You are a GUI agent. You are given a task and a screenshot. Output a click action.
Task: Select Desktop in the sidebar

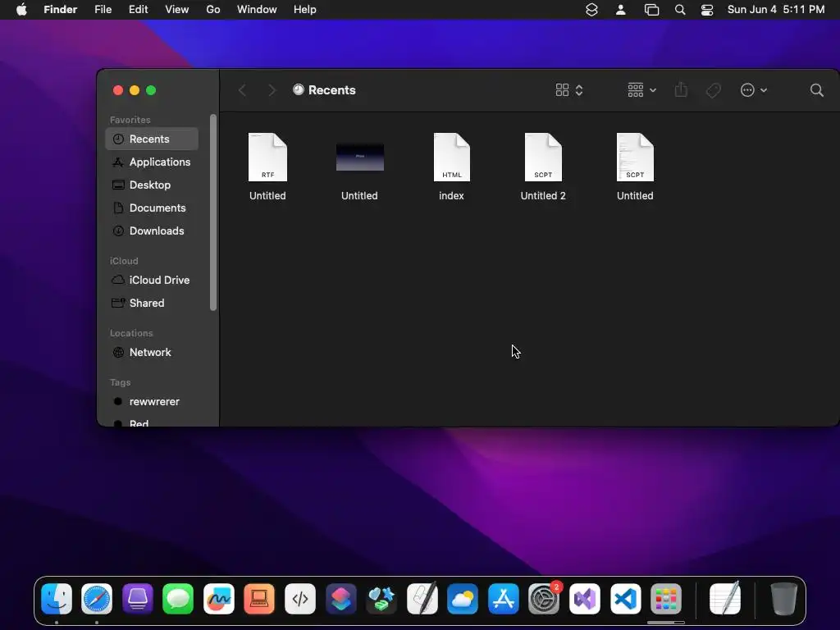[x=152, y=185]
